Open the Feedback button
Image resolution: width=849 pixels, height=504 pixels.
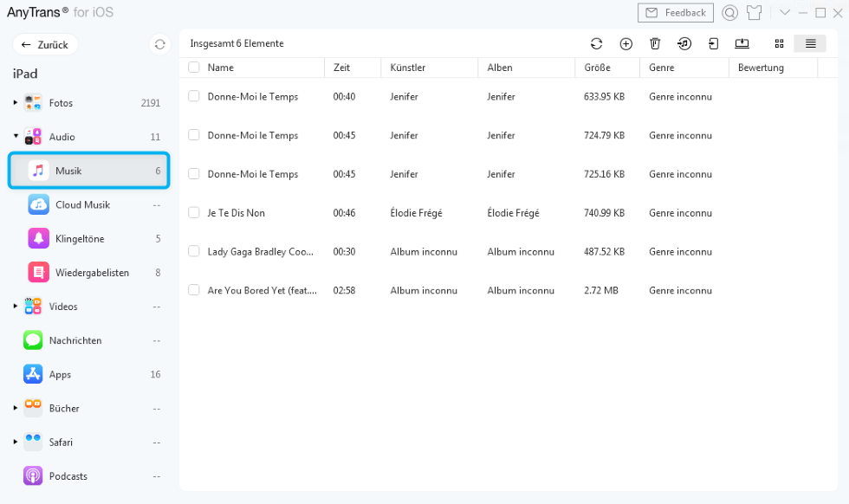(676, 13)
